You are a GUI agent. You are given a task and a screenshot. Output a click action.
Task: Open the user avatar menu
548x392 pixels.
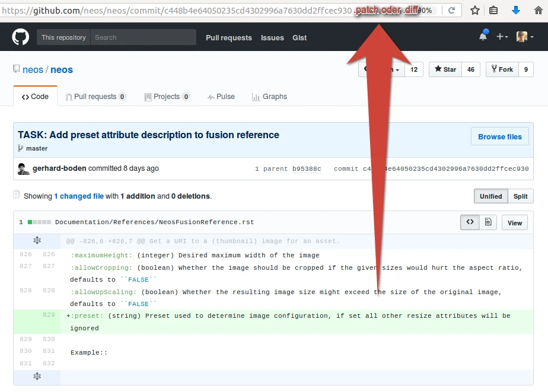click(x=525, y=37)
